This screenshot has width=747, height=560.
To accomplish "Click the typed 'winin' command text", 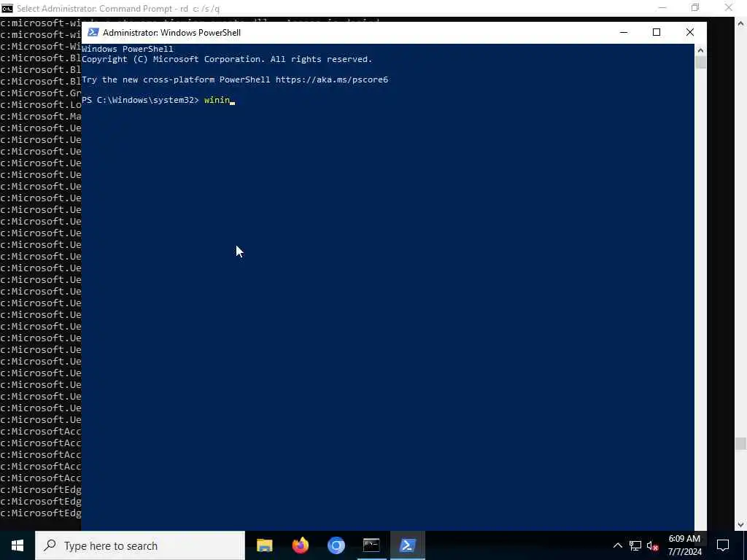I will coord(217,100).
